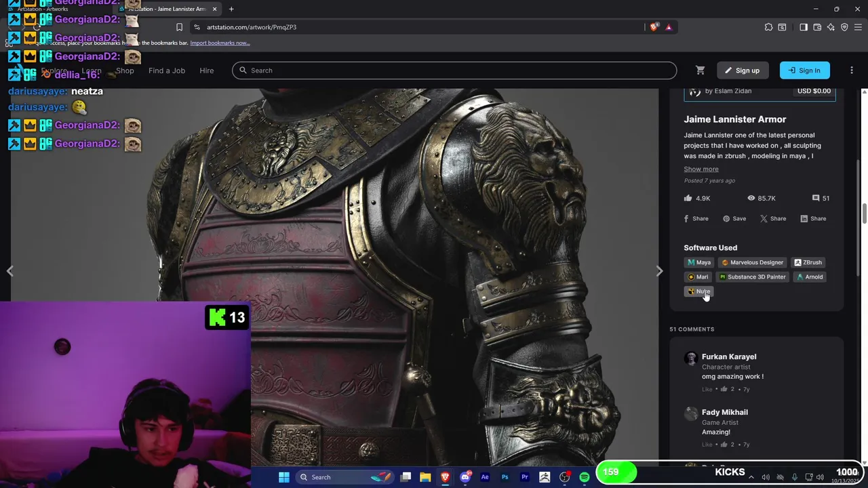Share on Facebook
The image size is (868, 488).
[x=696, y=218]
